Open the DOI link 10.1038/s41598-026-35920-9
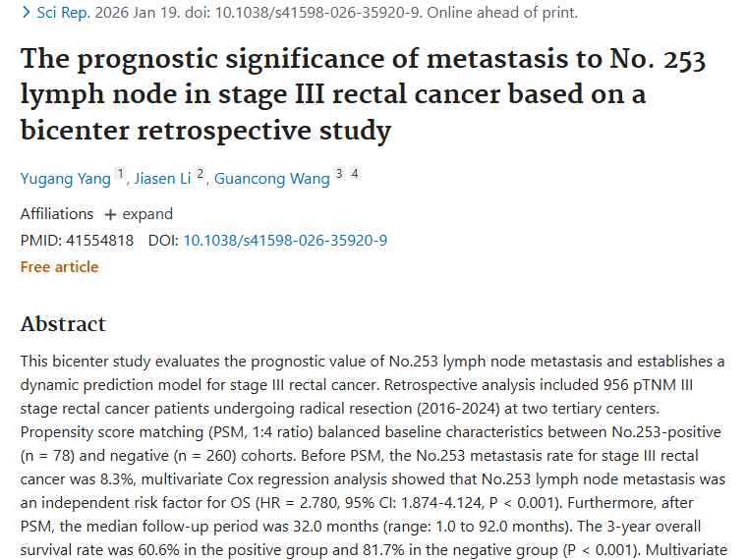This screenshot has height=560, width=747. pyautogui.click(x=285, y=241)
